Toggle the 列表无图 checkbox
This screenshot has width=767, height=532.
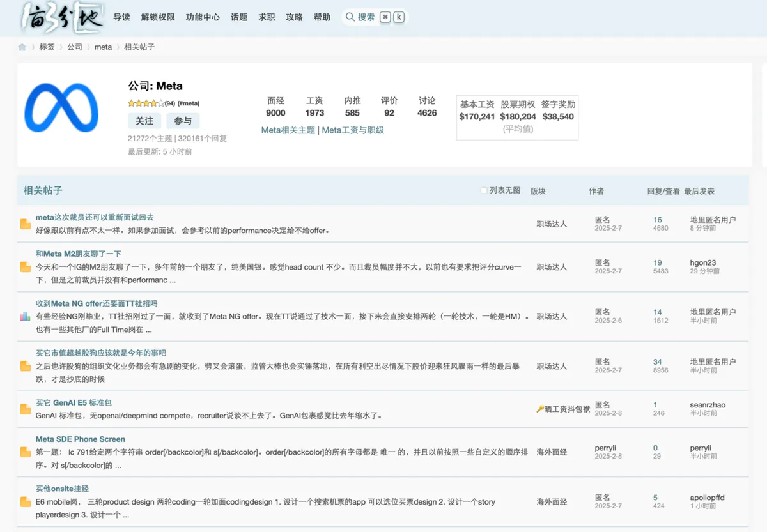[x=484, y=190]
